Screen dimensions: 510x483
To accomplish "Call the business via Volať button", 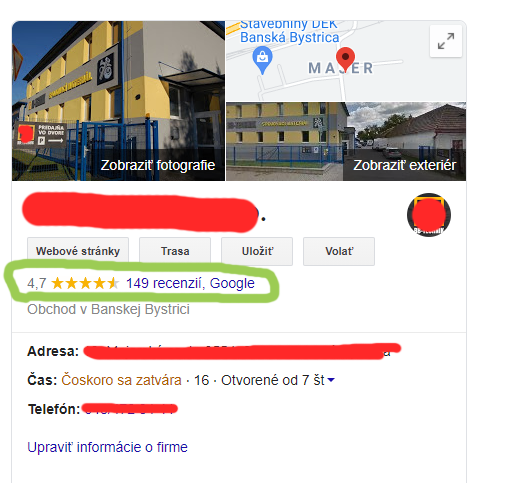I will [339, 251].
